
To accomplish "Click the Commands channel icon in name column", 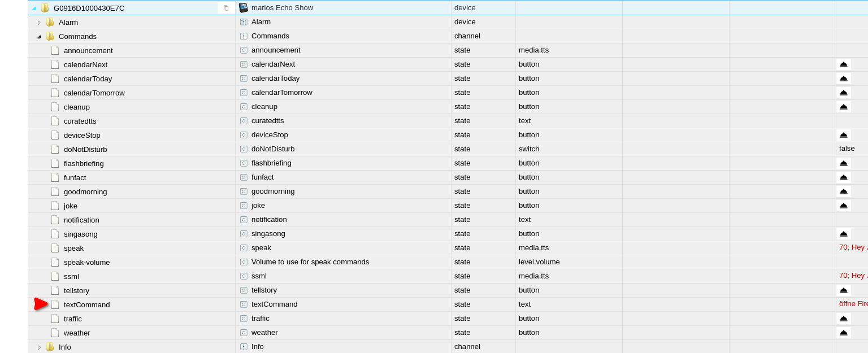I will pos(244,36).
